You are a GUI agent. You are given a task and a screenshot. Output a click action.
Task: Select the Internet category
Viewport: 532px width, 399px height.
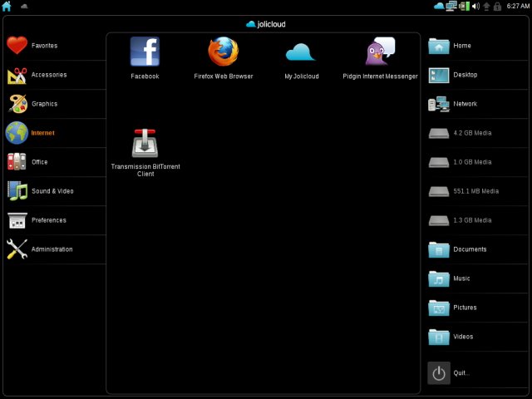point(56,133)
